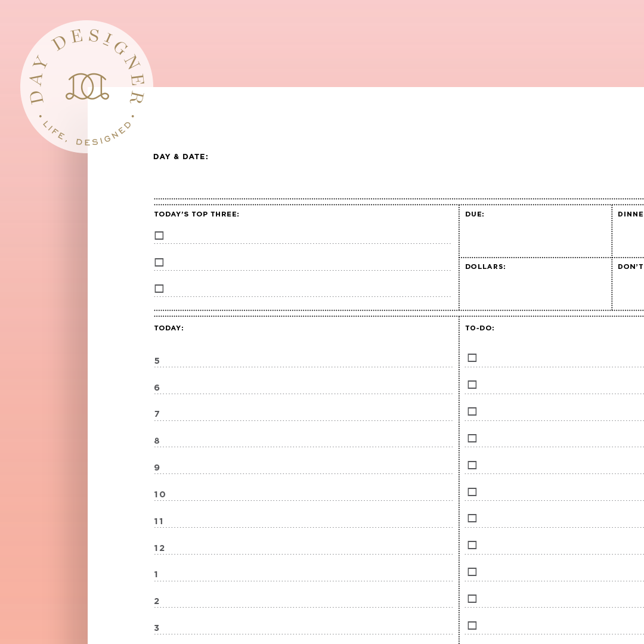Click the Day Designer monogram logo
Image resolution: width=644 pixels, height=644 pixels.
point(87,86)
